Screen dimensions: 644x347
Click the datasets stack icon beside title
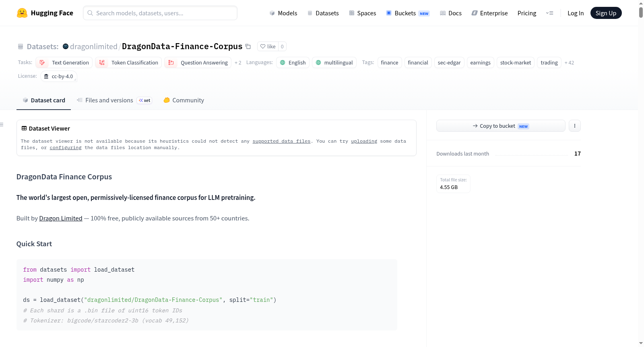coord(21,46)
